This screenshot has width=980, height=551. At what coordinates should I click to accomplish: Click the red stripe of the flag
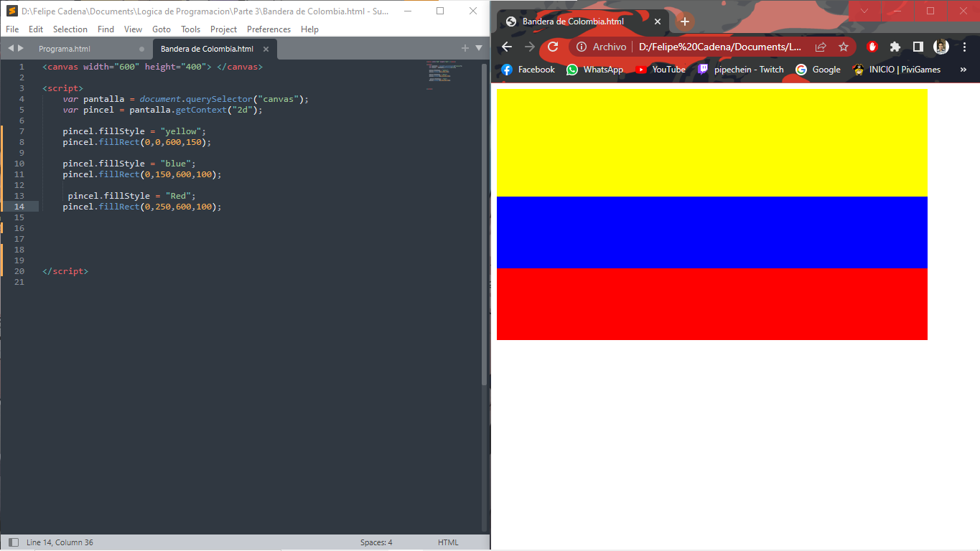click(712, 304)
